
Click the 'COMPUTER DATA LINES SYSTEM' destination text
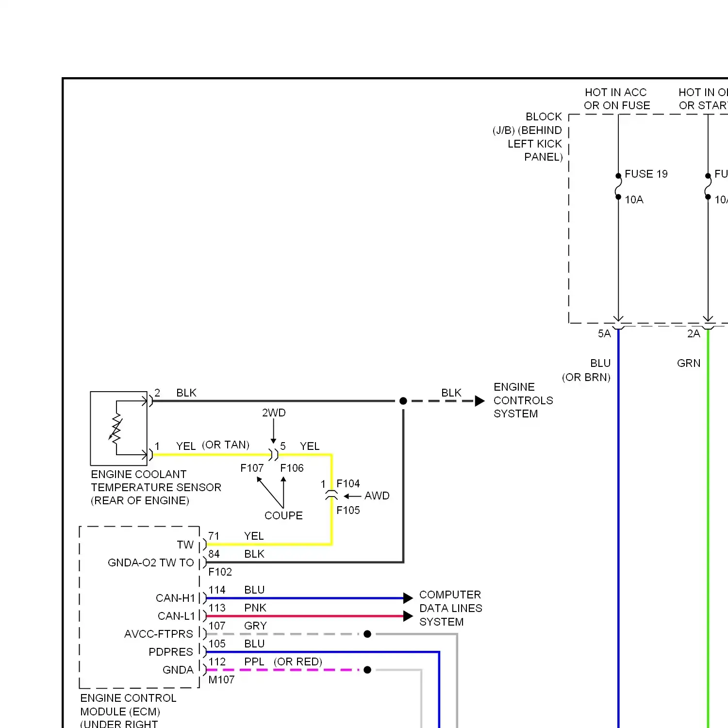450,608
